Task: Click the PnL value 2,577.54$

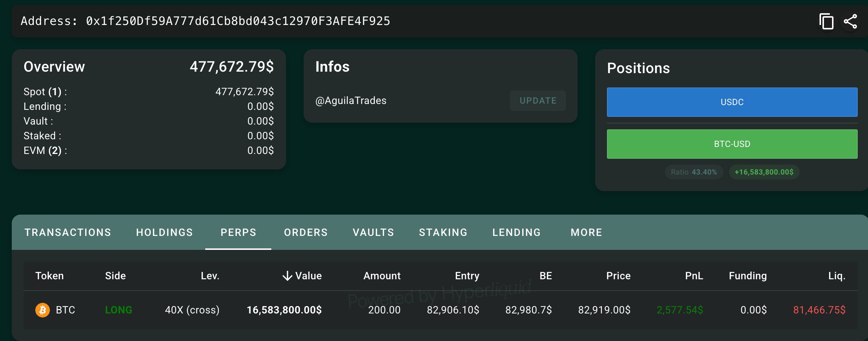Action: [680, 310]
